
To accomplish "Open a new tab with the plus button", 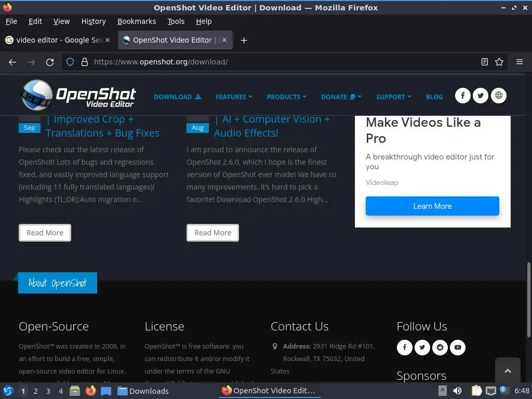I will [244, 41].
